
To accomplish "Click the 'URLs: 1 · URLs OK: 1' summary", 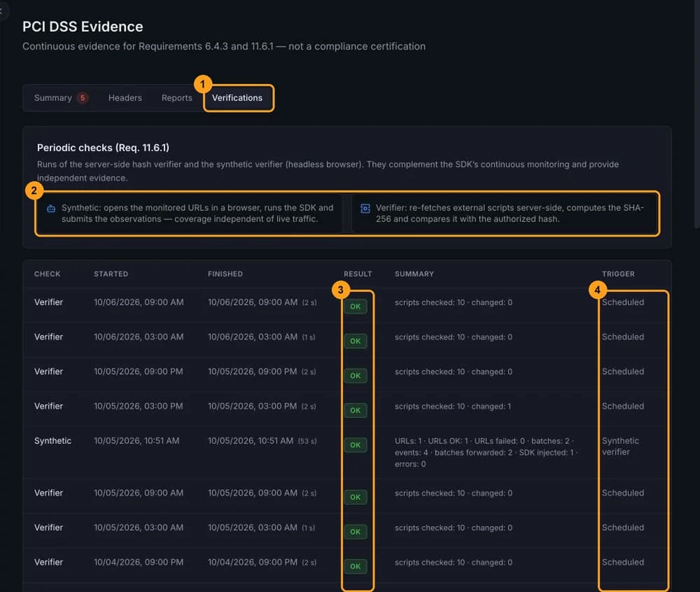I will [486, 452].
